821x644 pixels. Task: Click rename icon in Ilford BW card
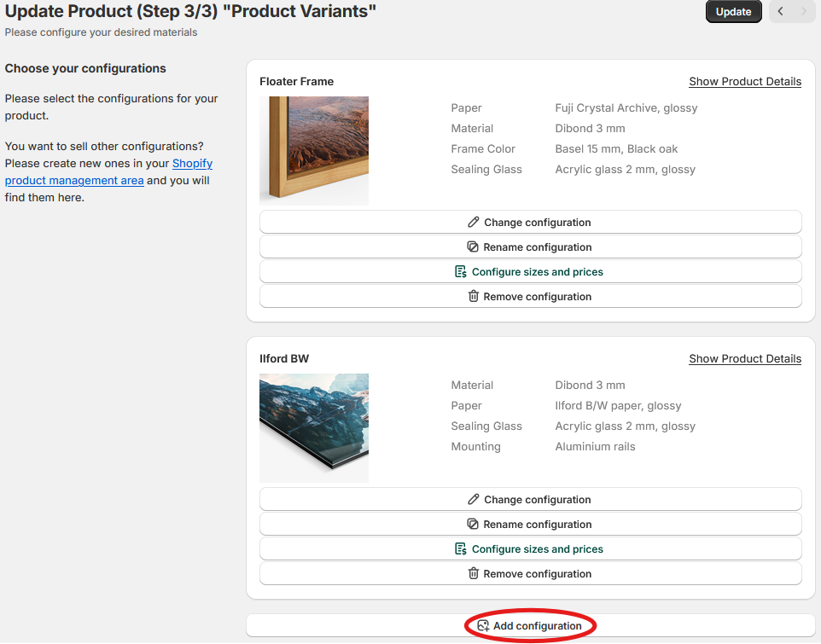tap(473, 525)
